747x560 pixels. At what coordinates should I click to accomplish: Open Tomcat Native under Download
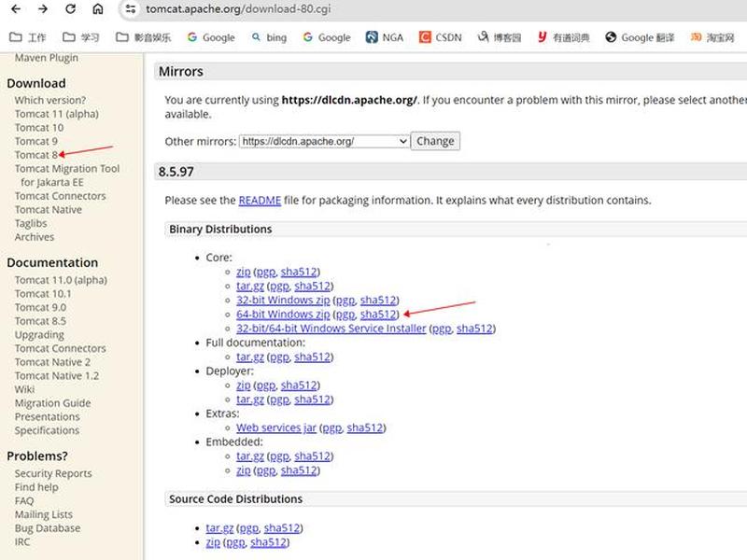49,210
